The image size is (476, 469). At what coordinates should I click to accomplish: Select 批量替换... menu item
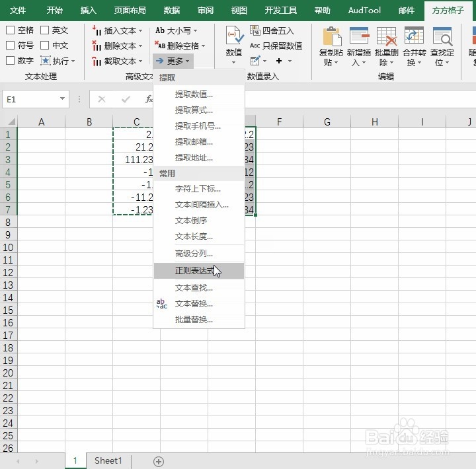point(199,320)
